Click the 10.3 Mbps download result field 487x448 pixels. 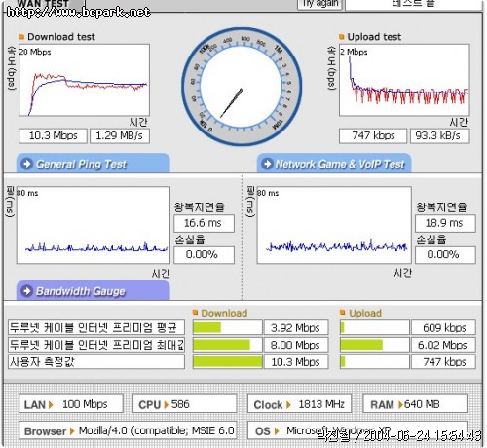pos(54,135)
